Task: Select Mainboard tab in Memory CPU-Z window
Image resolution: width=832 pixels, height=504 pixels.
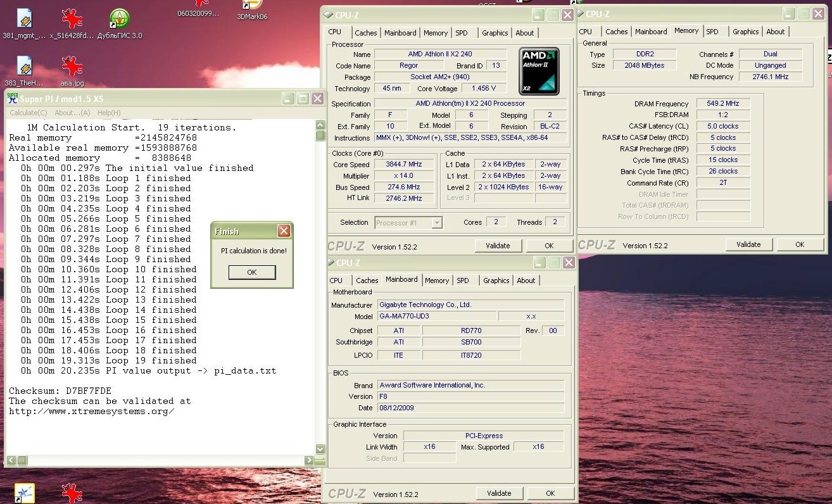Action: [651, 32]
